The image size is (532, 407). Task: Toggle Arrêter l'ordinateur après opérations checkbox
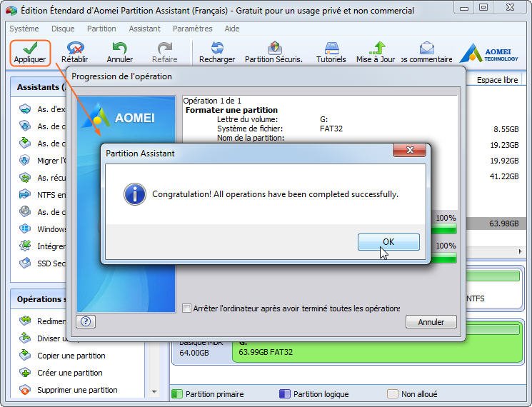186,308
